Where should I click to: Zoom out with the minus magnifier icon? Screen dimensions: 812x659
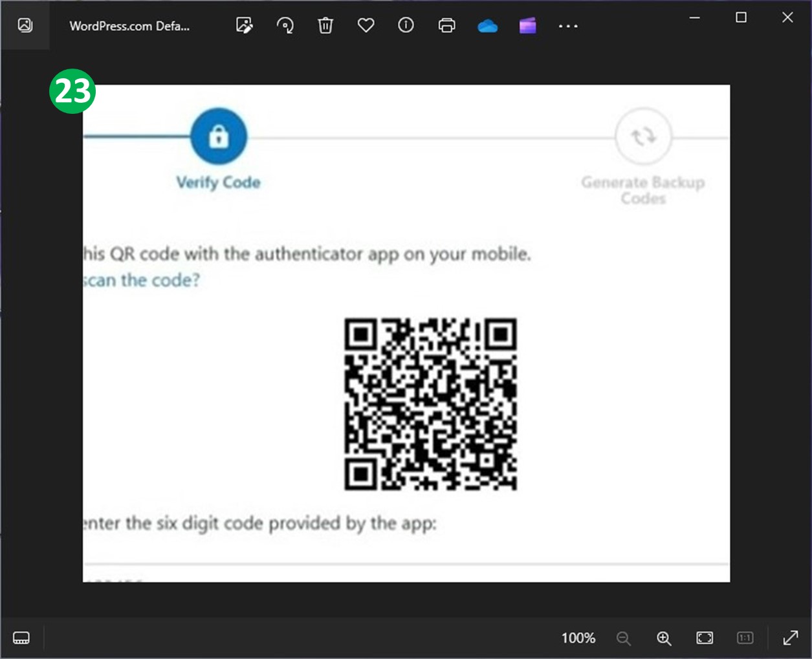(x=624, y=638)
